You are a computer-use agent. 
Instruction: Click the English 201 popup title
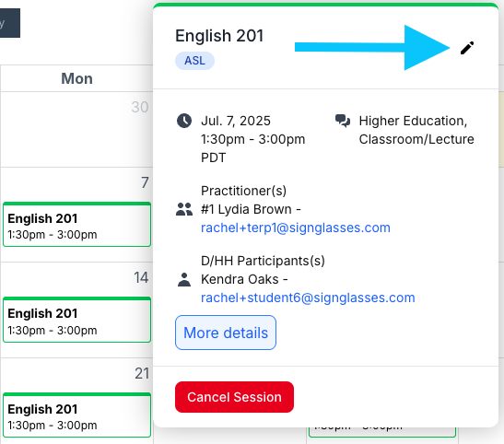219,36
